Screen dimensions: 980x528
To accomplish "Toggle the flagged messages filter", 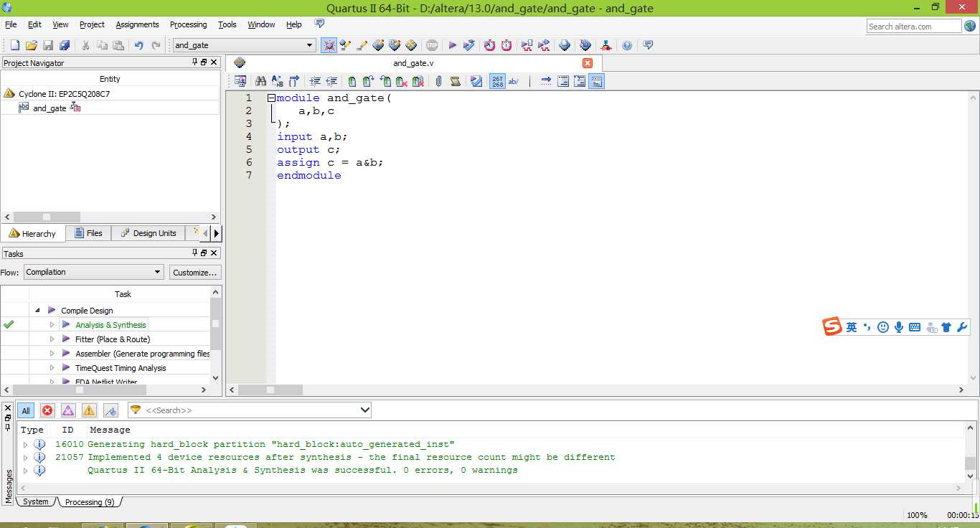I will pos(110,410).
